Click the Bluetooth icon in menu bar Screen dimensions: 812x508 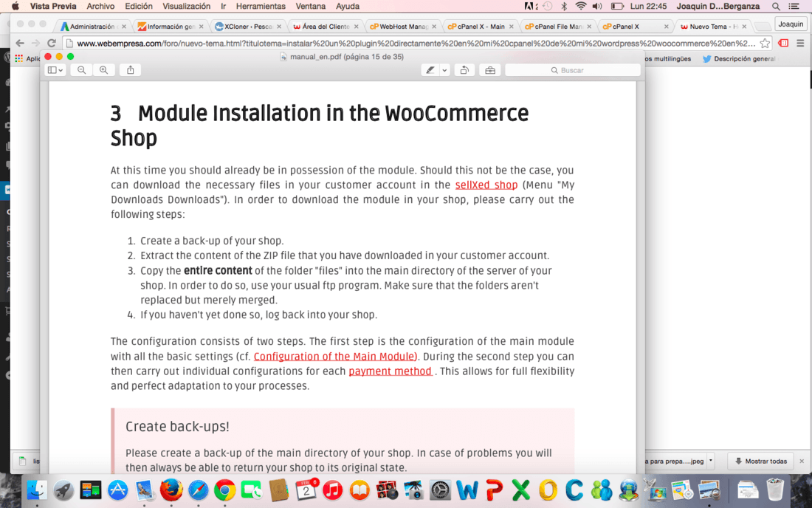[x=564, y=6]
